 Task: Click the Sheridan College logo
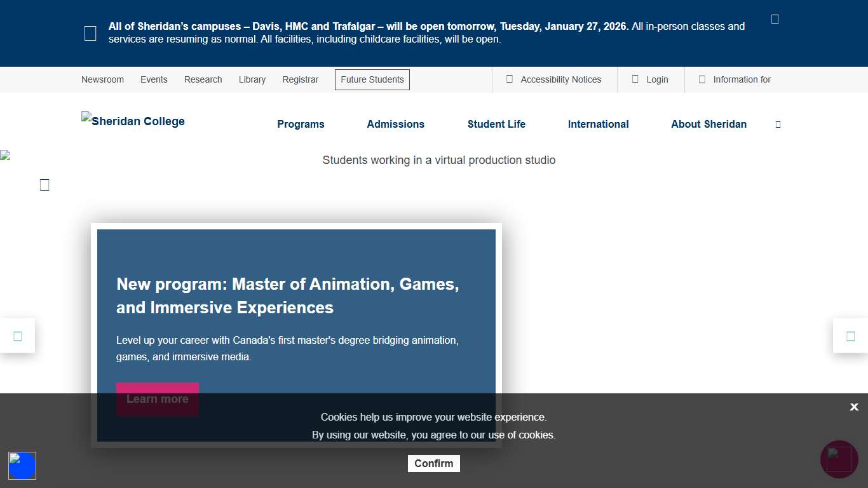(133, 121)
